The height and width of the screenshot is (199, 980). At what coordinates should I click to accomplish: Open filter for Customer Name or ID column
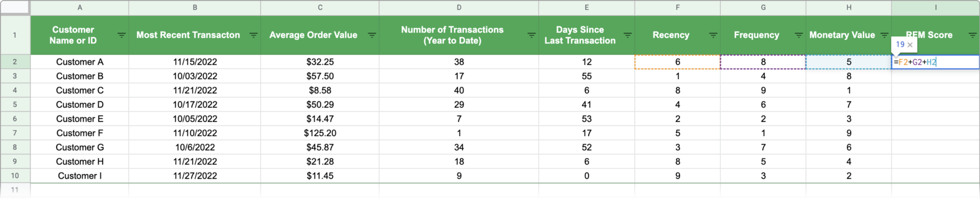[121, 35]
